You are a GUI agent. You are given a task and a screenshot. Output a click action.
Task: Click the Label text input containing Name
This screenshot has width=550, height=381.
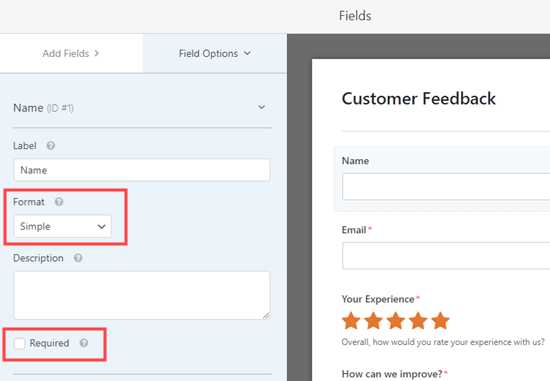click(x=142, y=170)
